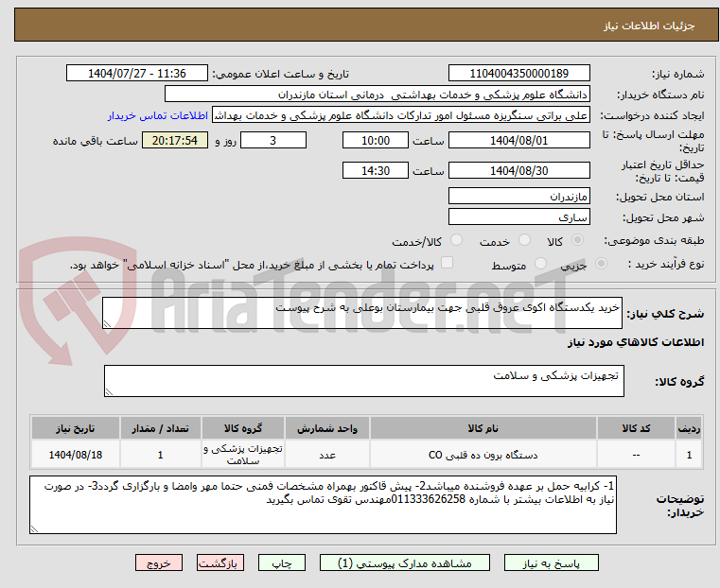Viewport: 720px width, 588px height.
Task: Click the واحد شمارش column header
Action: coord(327,428)
